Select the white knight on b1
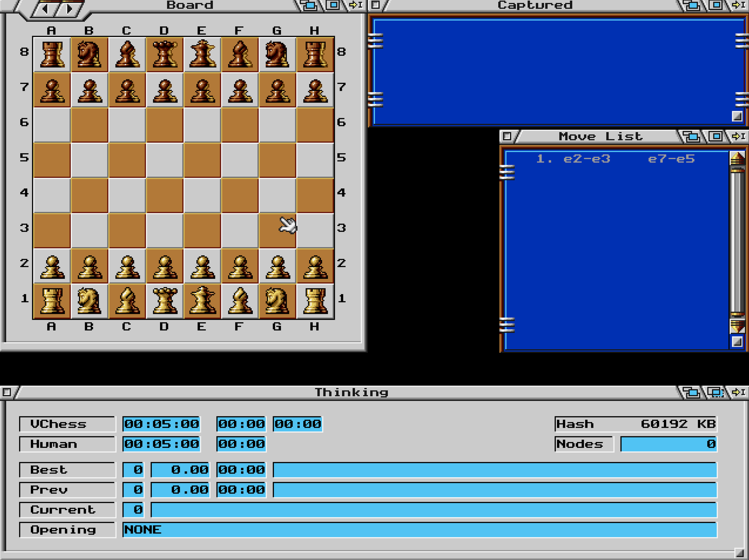The width and height of the screenshot is (749, 560). (x=89, y=301)
